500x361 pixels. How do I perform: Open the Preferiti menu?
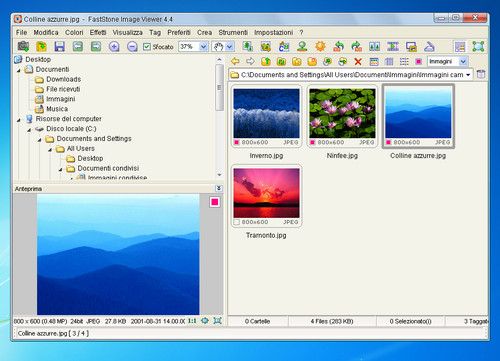pos(179,32)
